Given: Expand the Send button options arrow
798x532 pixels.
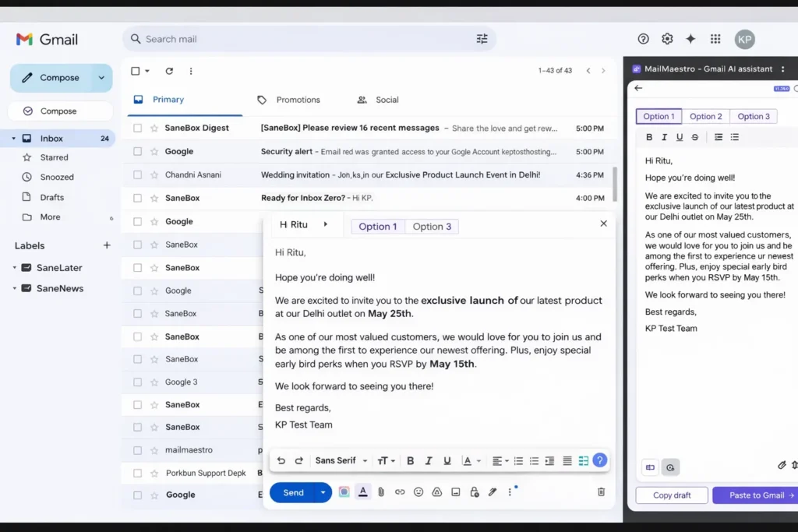Looking at the screenshot, I should pos(323,491).
